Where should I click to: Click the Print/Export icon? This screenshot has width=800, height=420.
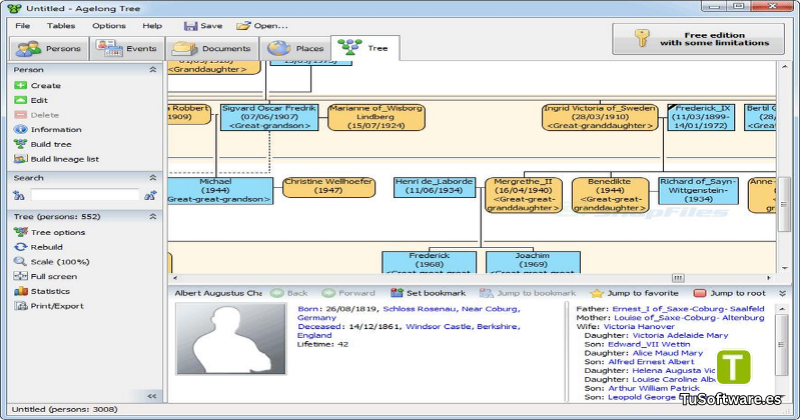[x=20, y=306]
